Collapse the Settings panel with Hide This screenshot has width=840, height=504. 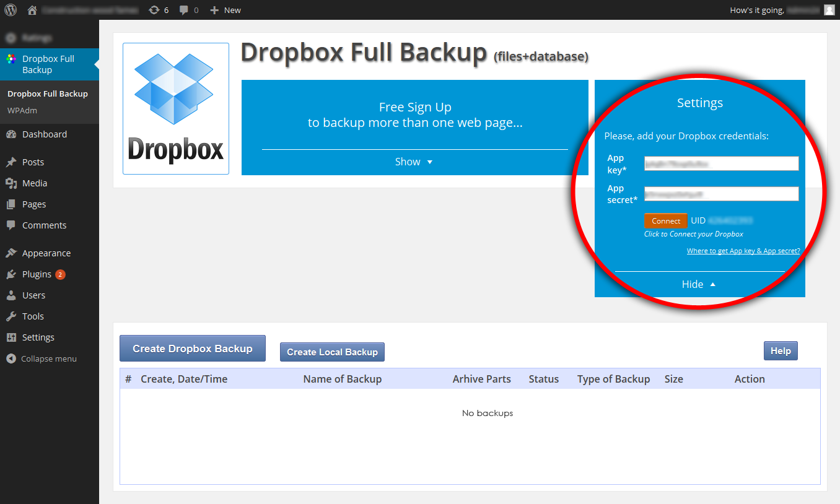pos(699,284)
